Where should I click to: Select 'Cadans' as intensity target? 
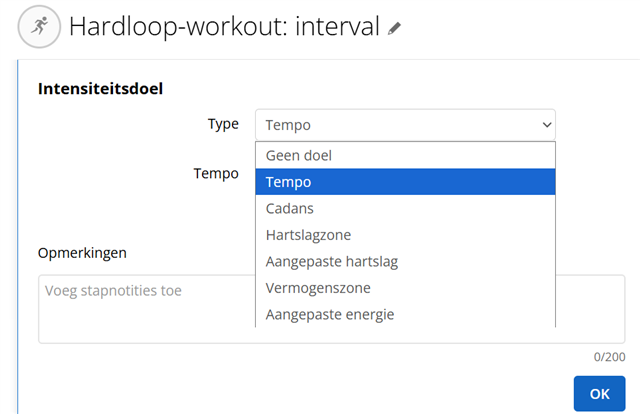coord(405,208)
